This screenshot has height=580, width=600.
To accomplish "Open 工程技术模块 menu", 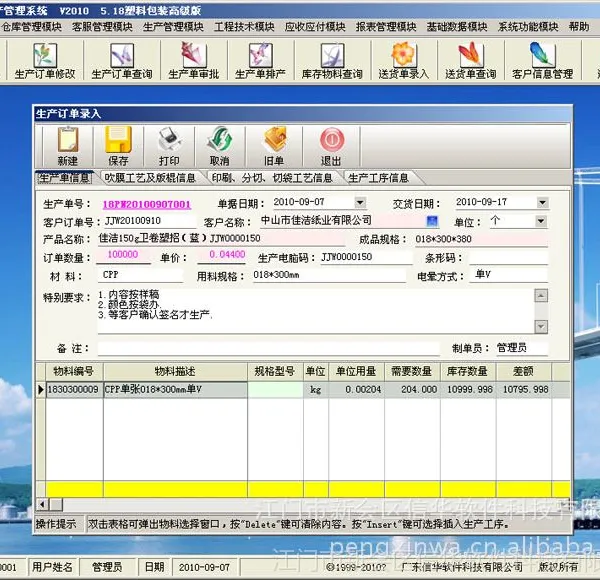I will pos(244,27).
